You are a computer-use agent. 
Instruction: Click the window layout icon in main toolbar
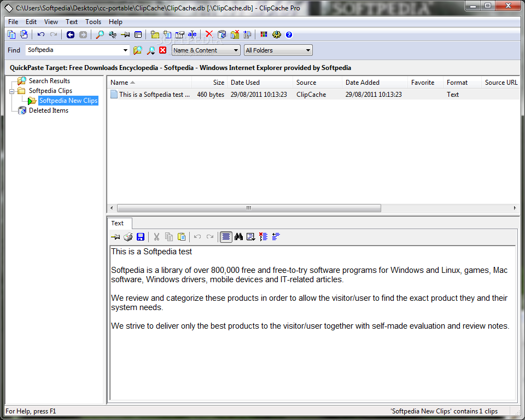(x=138, y=34)
